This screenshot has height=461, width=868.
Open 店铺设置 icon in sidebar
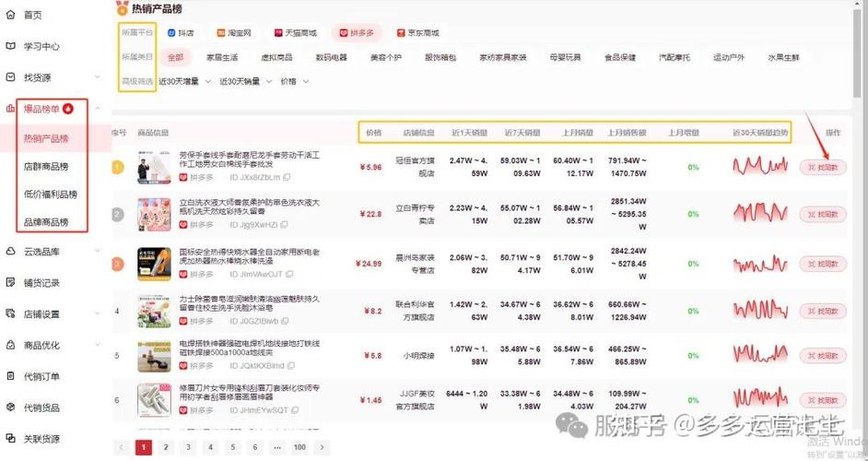(x=10, y=313)
